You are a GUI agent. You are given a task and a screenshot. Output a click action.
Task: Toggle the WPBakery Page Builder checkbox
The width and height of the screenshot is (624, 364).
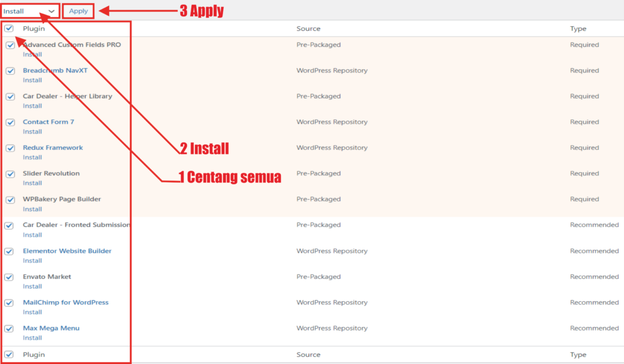(x=10, y=200)
